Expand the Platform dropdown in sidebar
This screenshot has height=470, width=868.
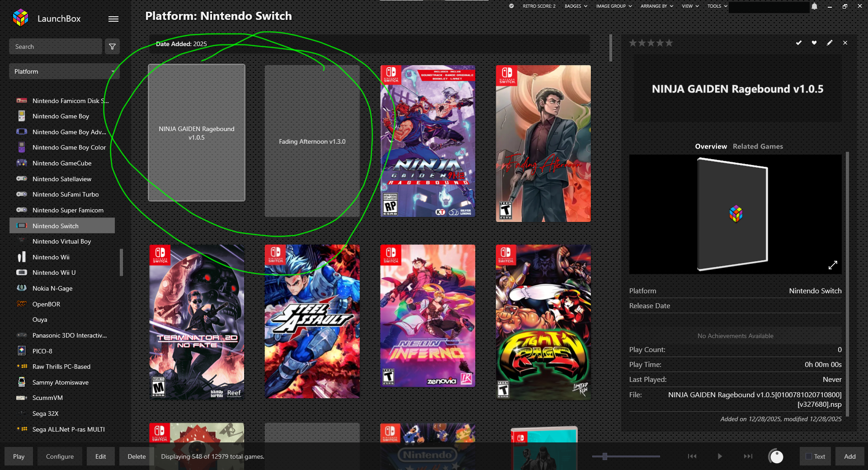[64, 71]
